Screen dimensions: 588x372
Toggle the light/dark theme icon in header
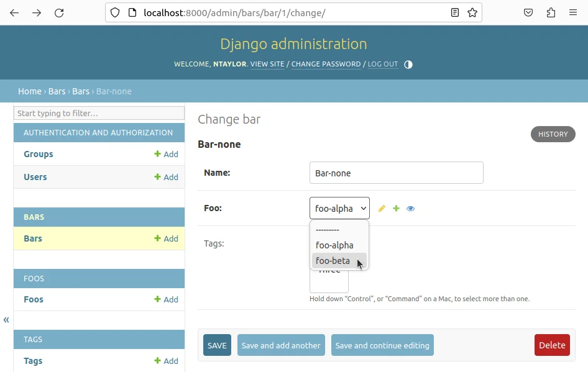click(408, 65)
